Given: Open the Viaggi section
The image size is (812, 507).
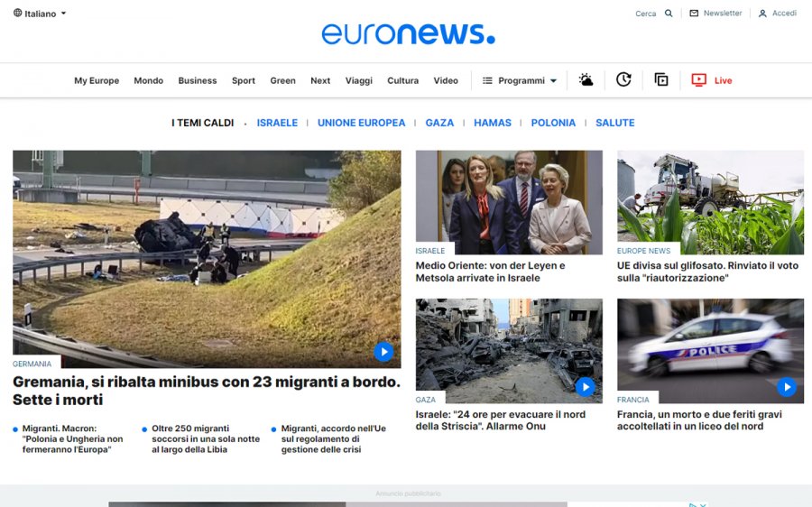Looking at the screenshot, I should point(359,81).
